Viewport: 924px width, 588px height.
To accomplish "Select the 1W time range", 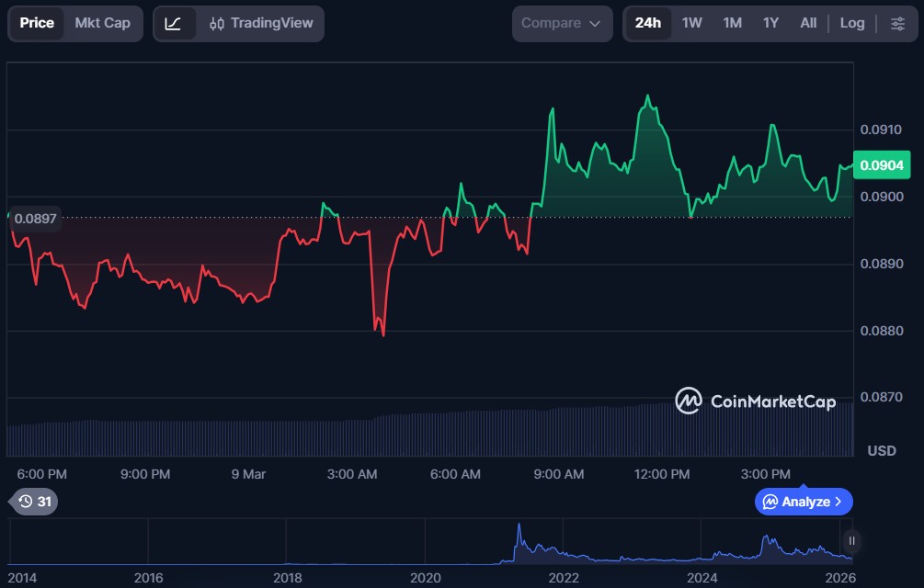I will coord(692,23).
